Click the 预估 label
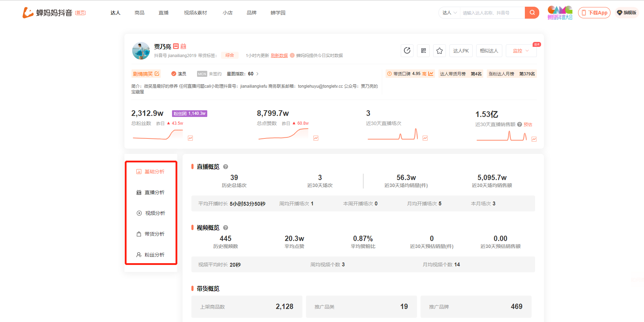This screenshot has width=644, height=322. point(528,124)
